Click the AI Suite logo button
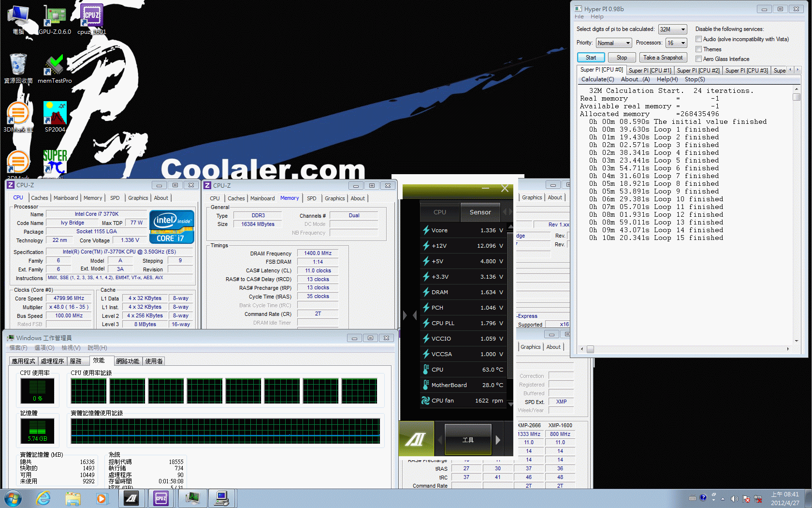Image resolution: width=812 pixels, height=508 pixels. [x=416, y=439]
